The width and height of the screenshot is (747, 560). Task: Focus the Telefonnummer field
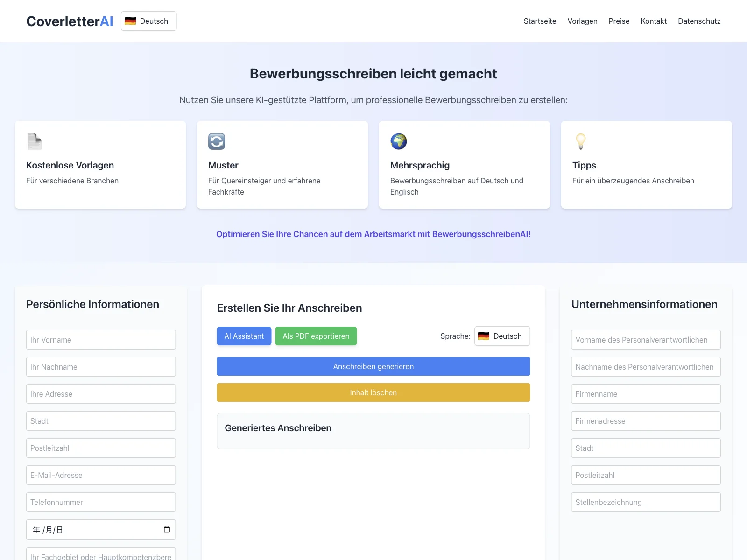(x=101, y=502)
